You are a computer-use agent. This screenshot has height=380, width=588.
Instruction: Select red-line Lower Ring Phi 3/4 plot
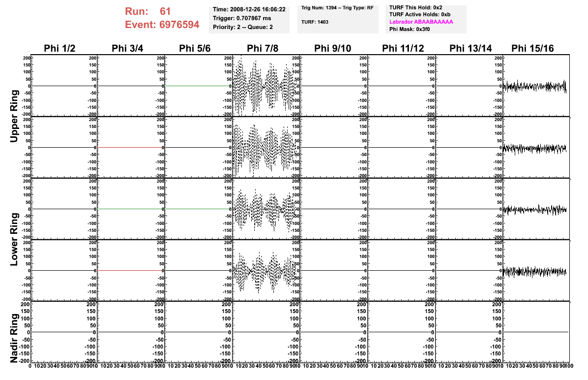coord(131,270)
